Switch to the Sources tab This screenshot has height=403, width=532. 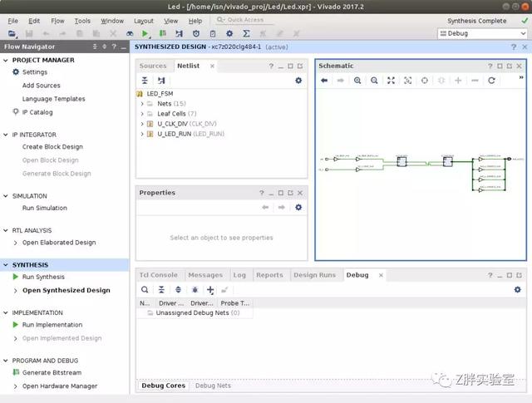[x=153, y=66]
